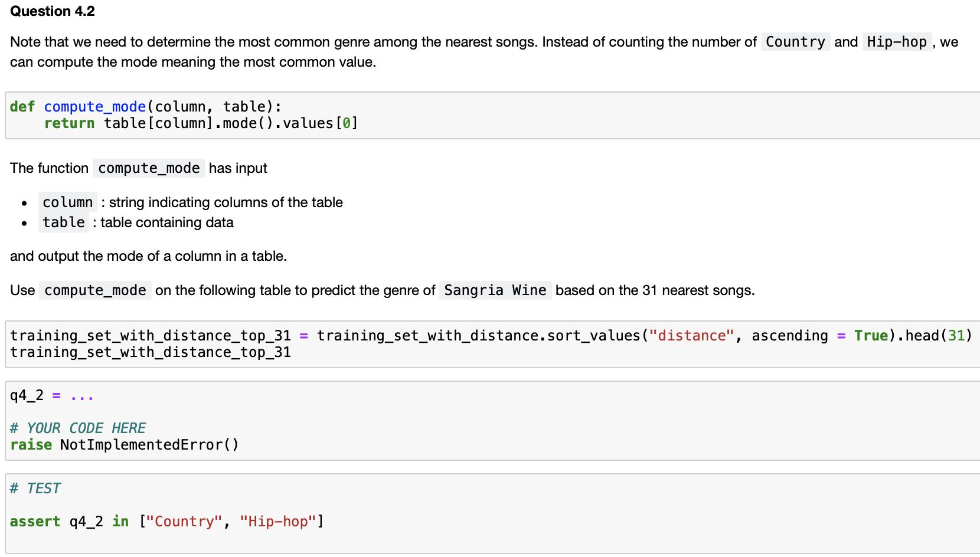Image resolution: width=980 pixels, height=557 pixels.
Task: Select the table bullet list code term
Action: (63, 222)
